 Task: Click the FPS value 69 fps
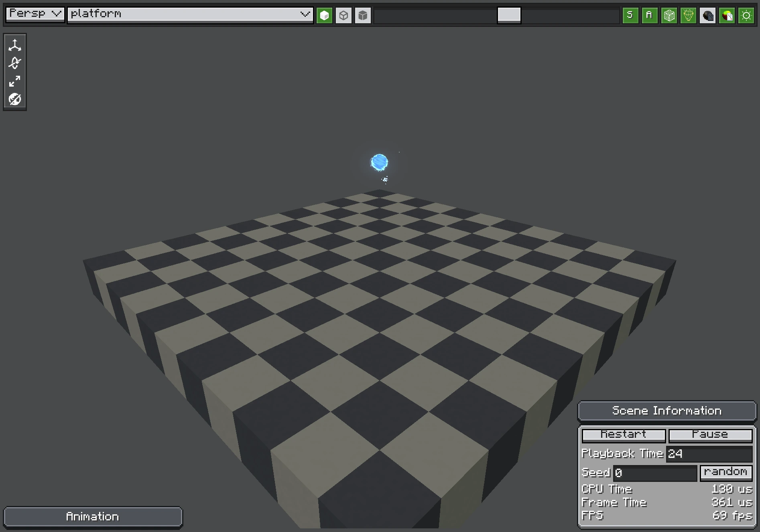[732, 516]
